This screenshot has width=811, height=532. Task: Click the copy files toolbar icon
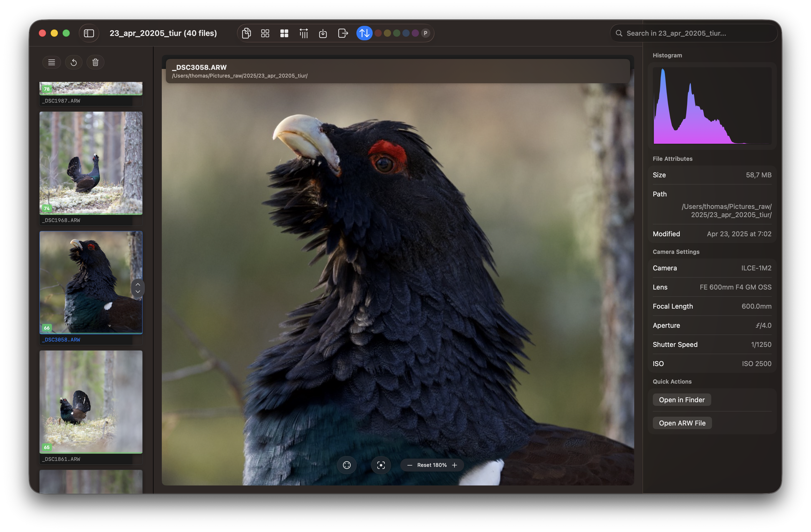tap(246, 33)
